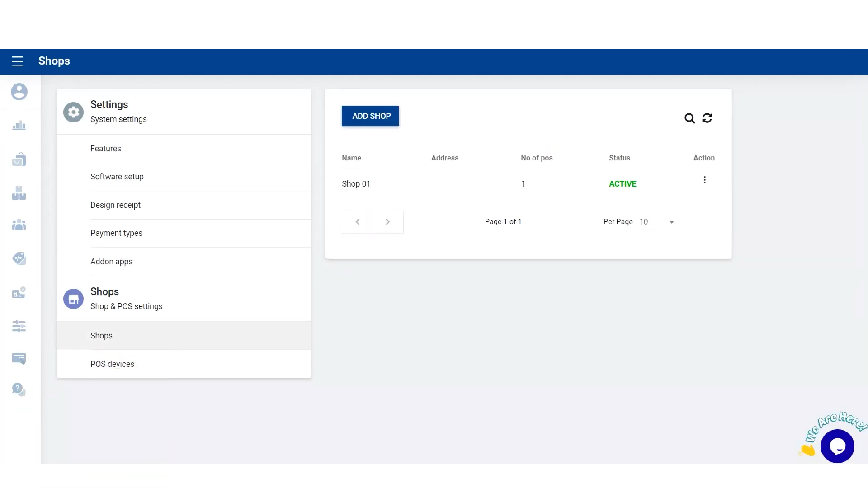Image resolution: width=868 pixels, height=488 pixels.
Task: Open the bar chart reports icon
Action: point(19,126)
